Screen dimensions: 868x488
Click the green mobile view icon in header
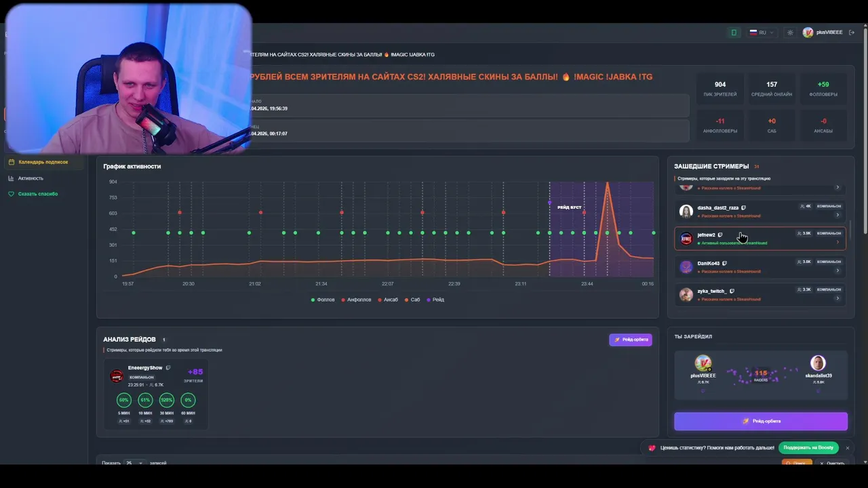(734, 33)
